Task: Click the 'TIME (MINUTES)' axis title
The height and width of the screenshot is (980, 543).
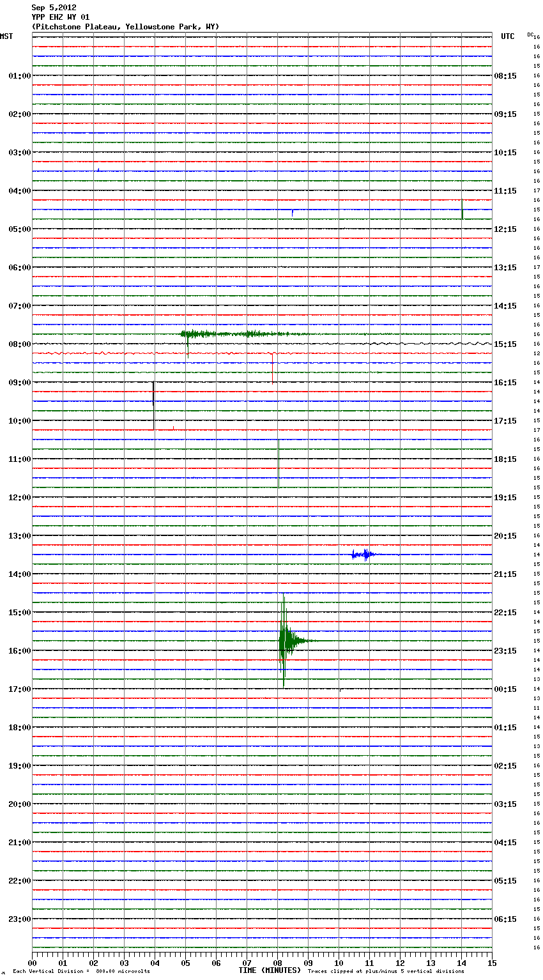Action: click(270, 970)
